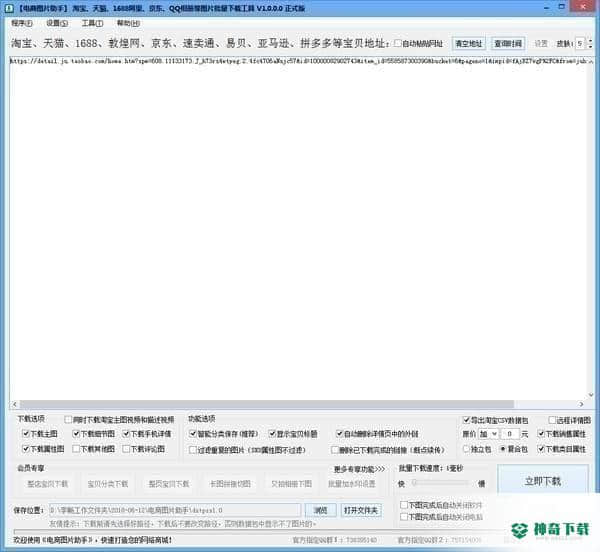Click the 整店宝贝下载 member button
The width and height of the screenshot is (600, 552).
(47, 484)
